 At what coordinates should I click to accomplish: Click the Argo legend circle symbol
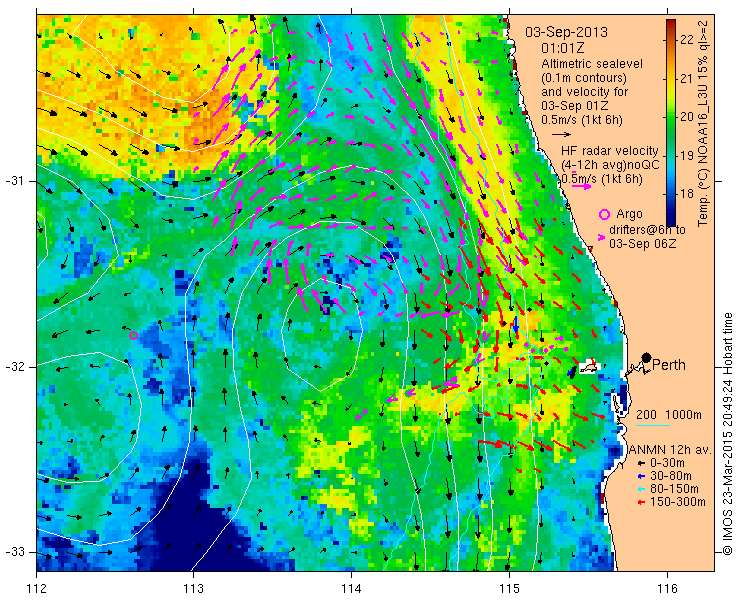click(604, 215)
